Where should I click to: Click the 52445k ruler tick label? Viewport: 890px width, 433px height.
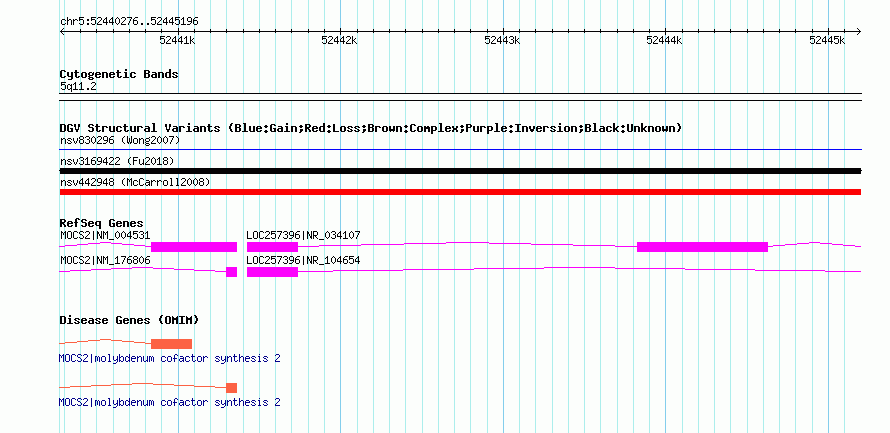click(827, 40)
